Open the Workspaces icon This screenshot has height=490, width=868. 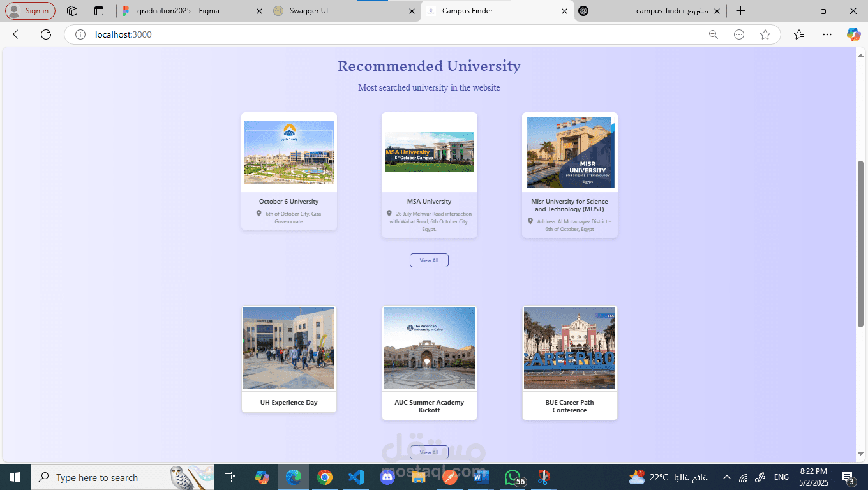click(x=72, y=11)
